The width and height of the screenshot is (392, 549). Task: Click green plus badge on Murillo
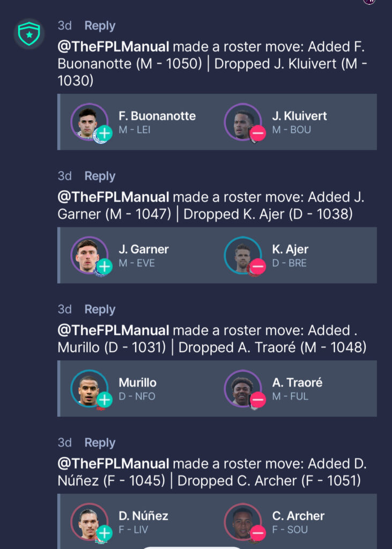pyautogui.click(x=105, y=400)
